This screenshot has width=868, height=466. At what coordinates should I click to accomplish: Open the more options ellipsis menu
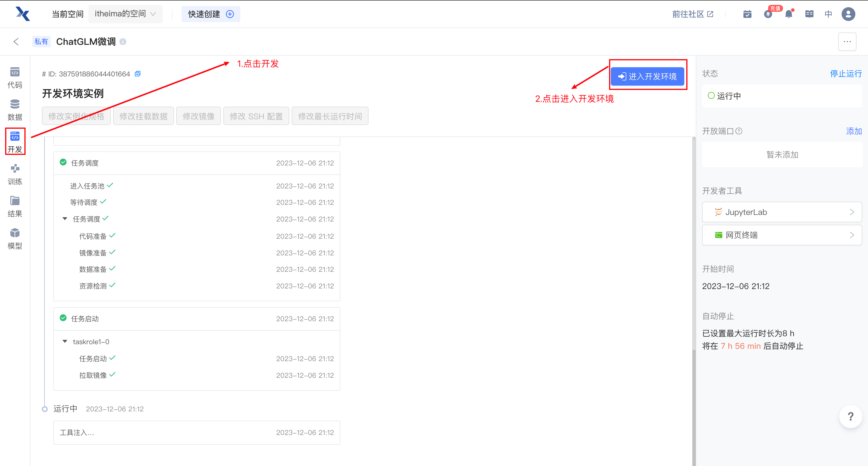pyautogui.click(x=847, y=42)
